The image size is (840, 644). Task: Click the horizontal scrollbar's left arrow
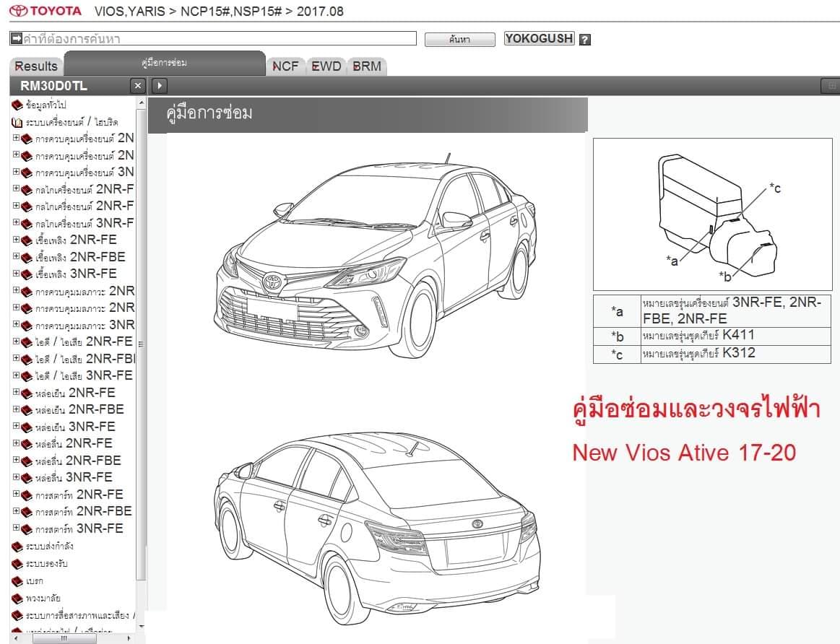(16, 638)
